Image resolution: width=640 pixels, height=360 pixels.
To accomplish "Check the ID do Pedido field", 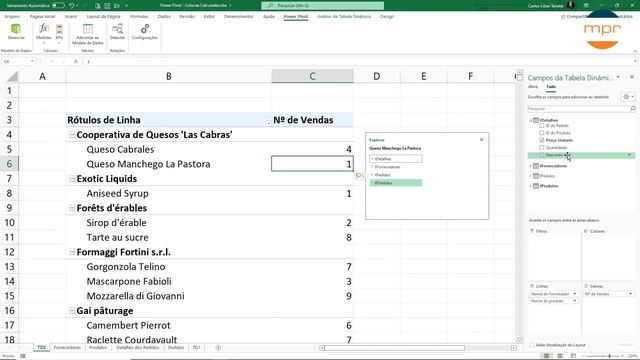I will (542, 126).
